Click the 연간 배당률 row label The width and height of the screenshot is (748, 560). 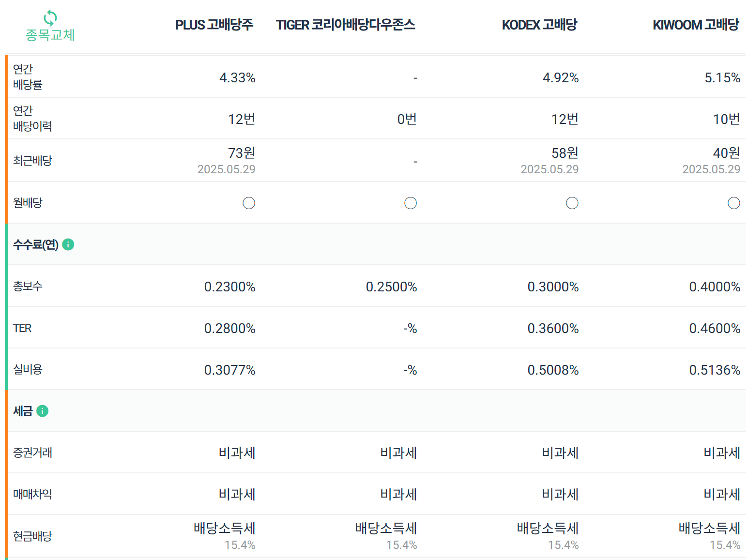pos(28,77)
